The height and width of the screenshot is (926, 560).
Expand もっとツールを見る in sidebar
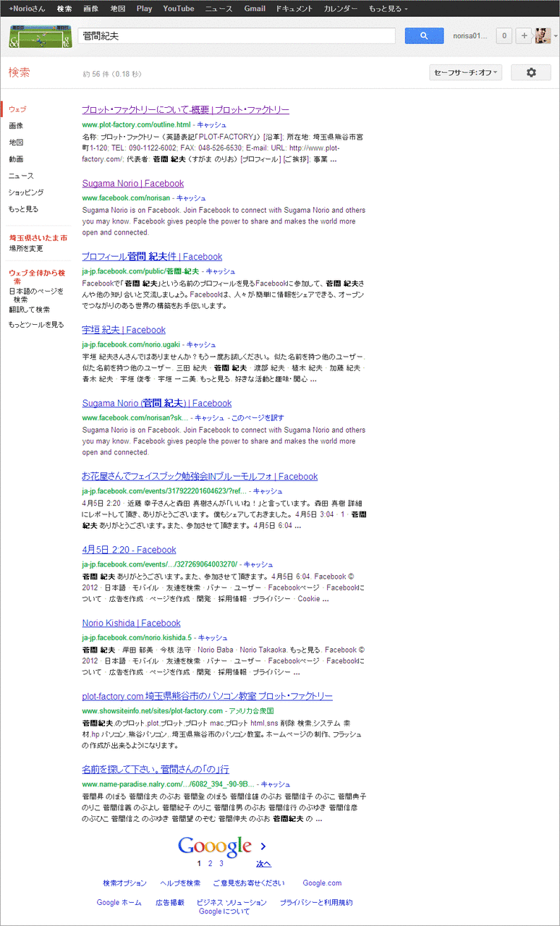pos(36,325)
